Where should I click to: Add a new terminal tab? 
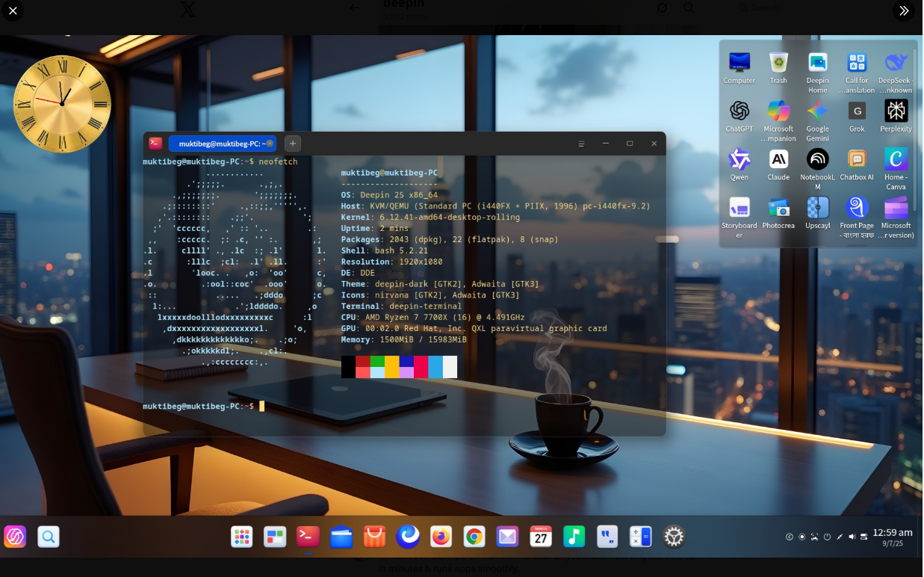293,144
